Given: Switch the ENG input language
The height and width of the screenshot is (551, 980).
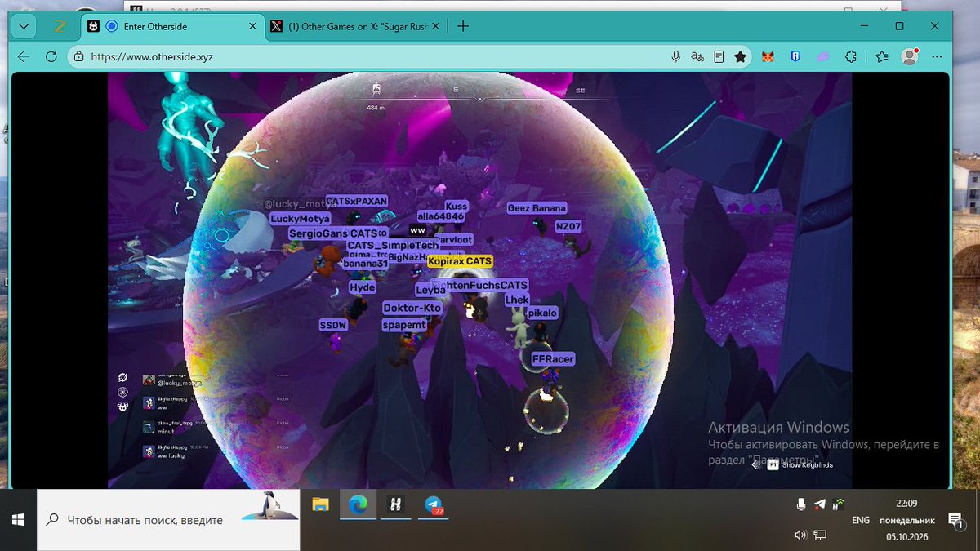Looking at the screenshot, I should coord(861,520).
